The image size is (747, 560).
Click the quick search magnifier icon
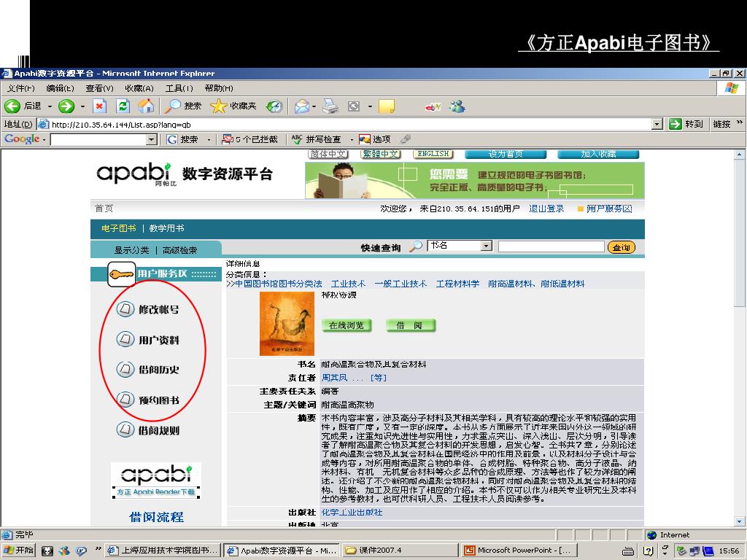(416, 246)
